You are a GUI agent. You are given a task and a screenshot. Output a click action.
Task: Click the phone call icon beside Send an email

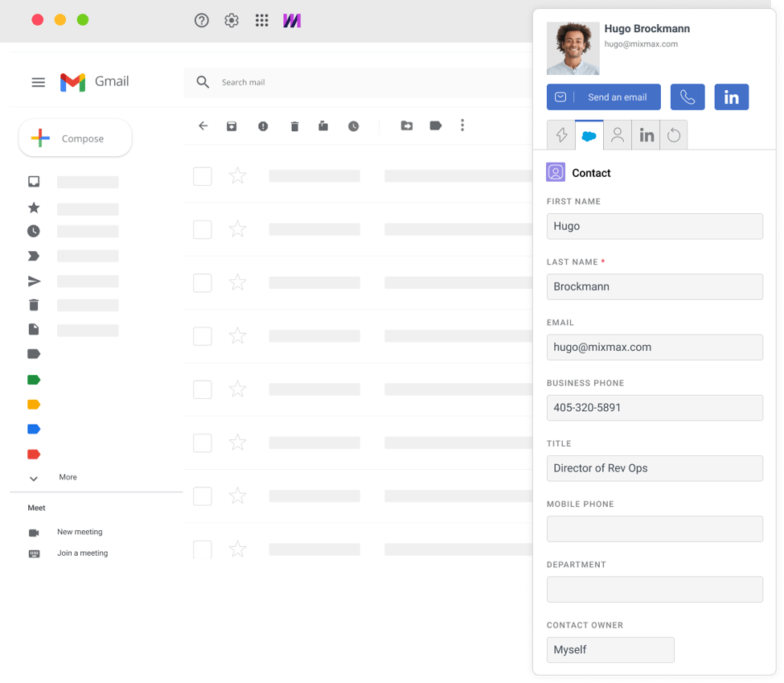tap(688, 97)
